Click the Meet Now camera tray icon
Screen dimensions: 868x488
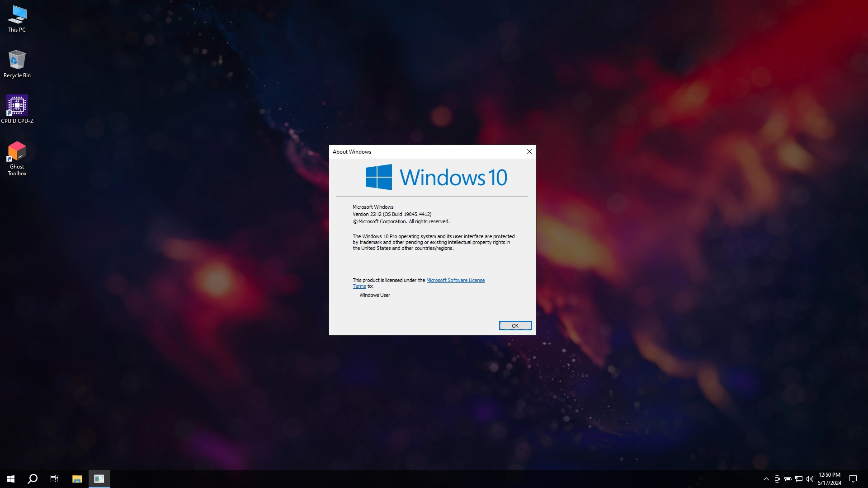[x=777, y=479]
